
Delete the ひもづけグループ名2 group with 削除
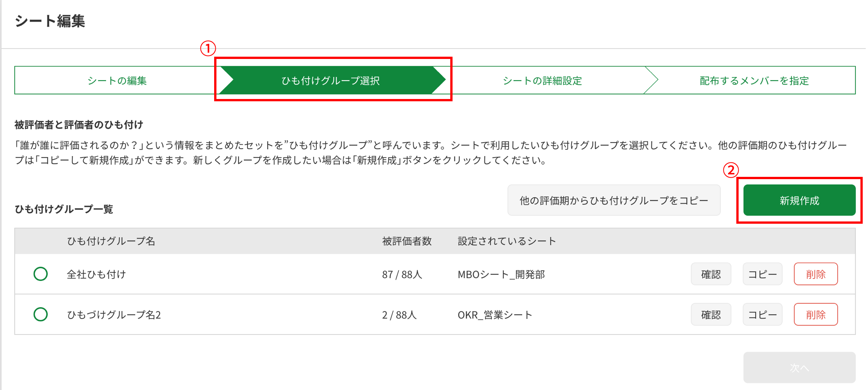815,314
